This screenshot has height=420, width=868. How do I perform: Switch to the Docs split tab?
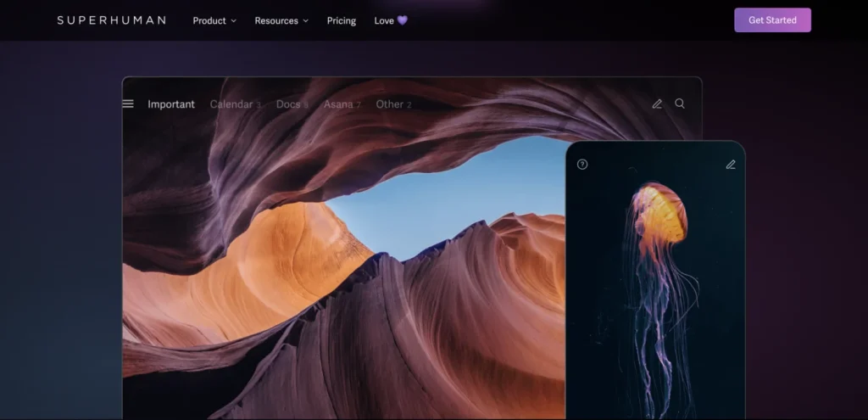[x=292, y=104]
